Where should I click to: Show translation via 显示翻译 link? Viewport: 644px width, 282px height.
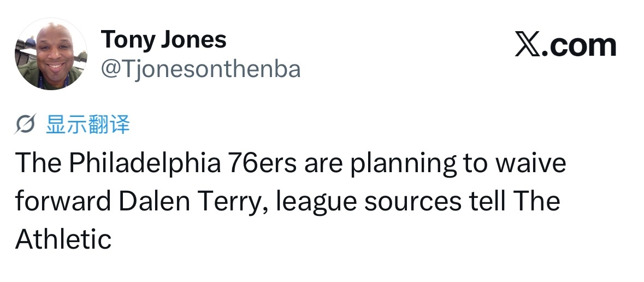coord(88,124)
